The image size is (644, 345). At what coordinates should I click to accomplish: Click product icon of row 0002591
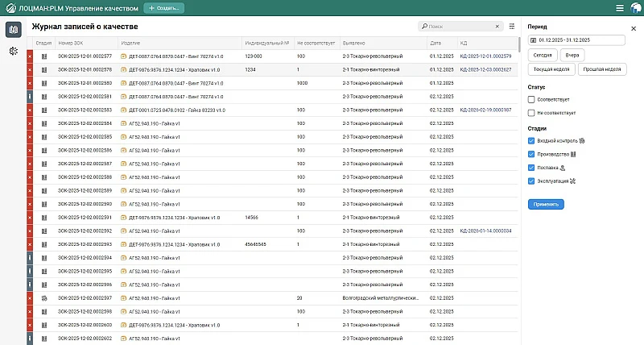point(124,218)
